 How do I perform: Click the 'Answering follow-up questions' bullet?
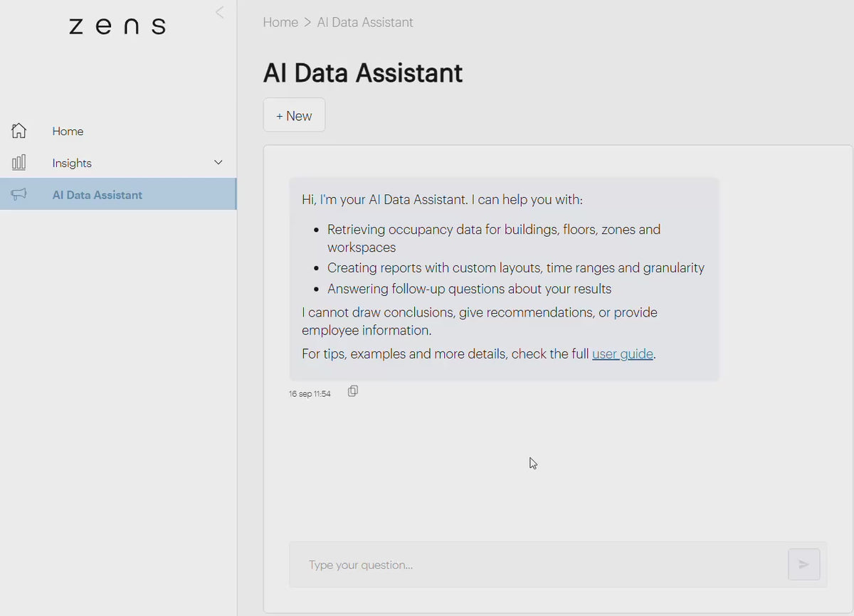[470, 289]
